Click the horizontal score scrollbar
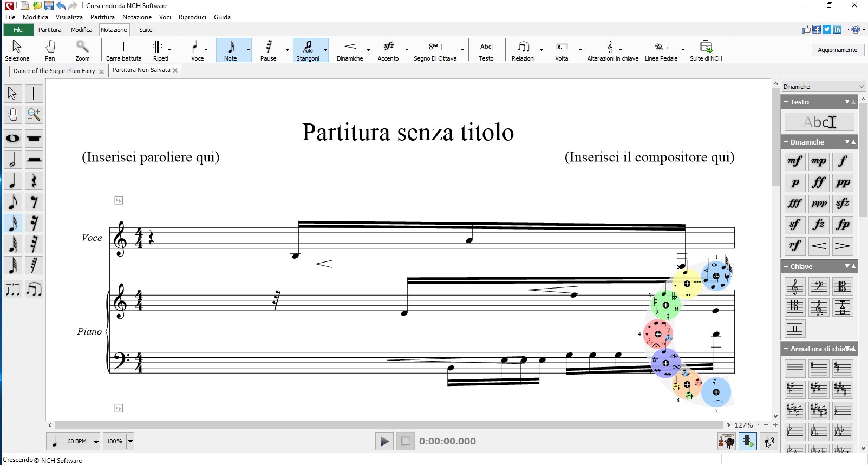868x465 pixels. pyautogui.click(x=389, y=425)
